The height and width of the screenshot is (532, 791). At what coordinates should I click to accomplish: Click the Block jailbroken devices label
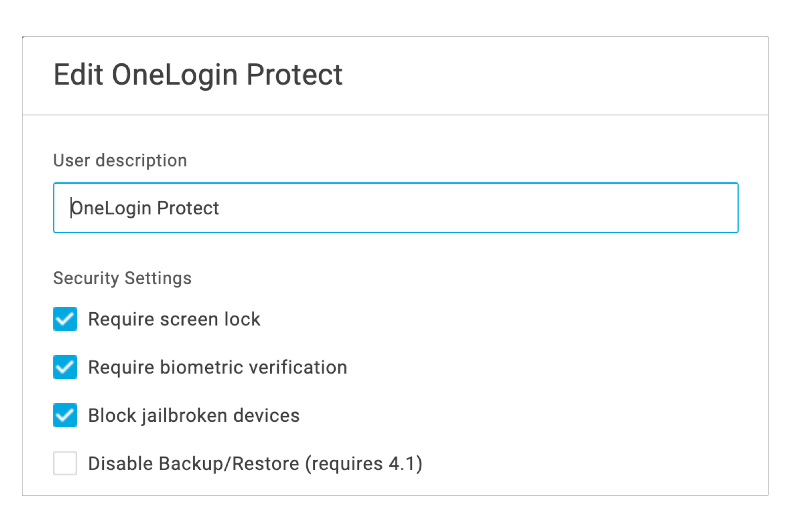point(193,415)
